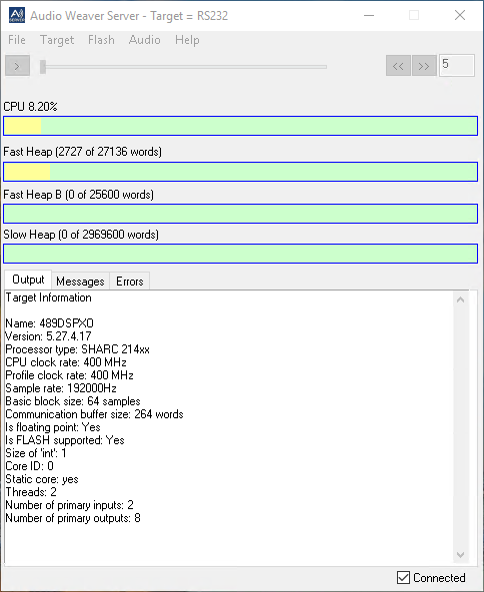Click "Size of 'int': 1" line
484x592 pixels.
[36, 453]
